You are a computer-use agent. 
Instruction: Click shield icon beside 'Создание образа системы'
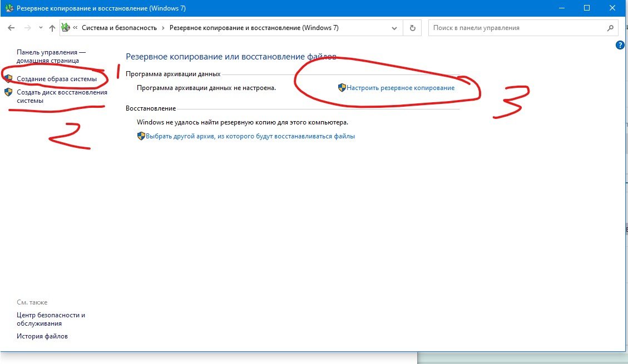(x=8, y=79)
